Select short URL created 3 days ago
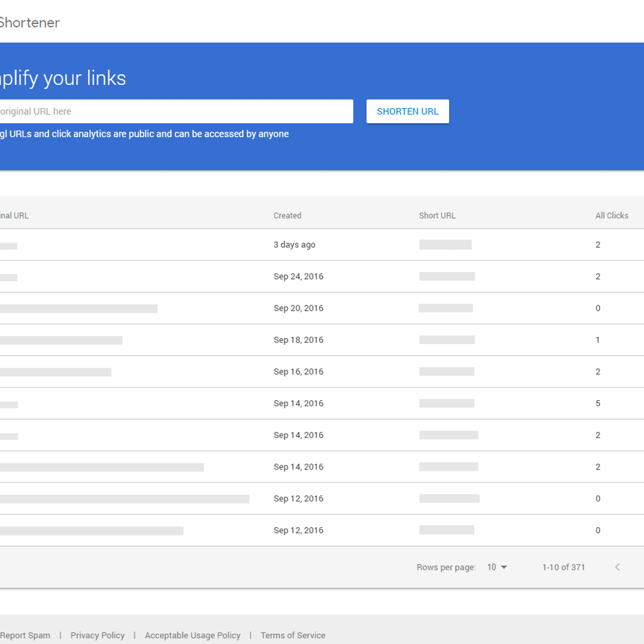 (445, 245)
